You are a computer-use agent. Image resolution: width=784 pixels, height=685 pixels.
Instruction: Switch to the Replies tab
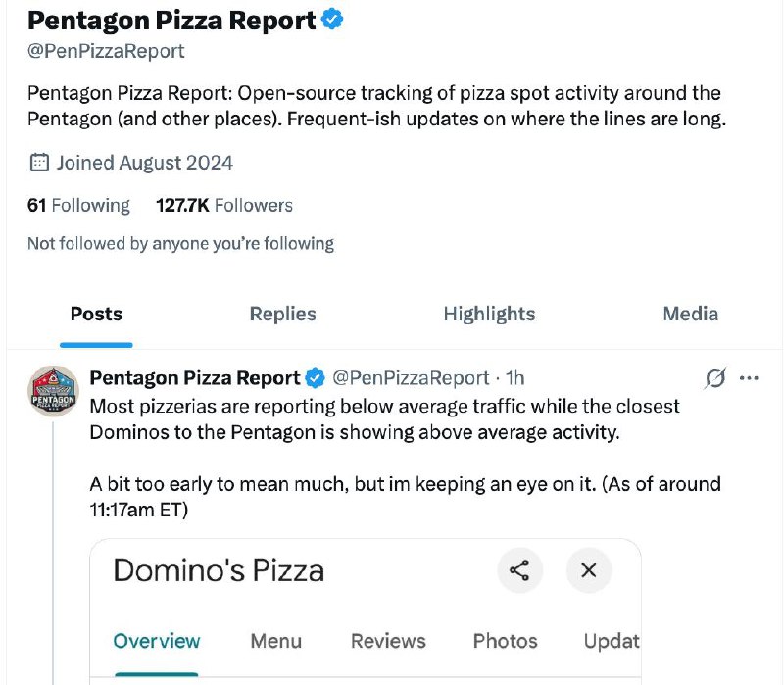282,314
